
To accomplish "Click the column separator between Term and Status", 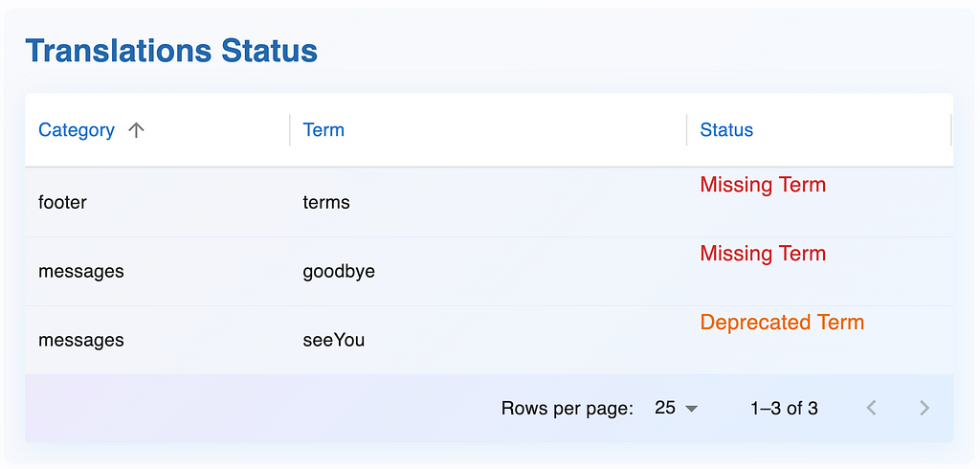I will (x=687, y=130).
